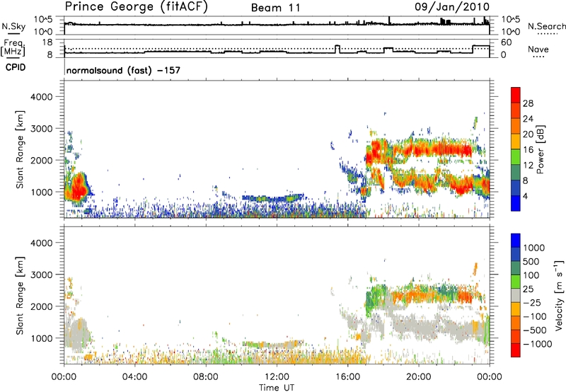Select the power swatch between 20 and 24 dB
Viewport: 566px width, 392px height.
(x=516, y=126)
